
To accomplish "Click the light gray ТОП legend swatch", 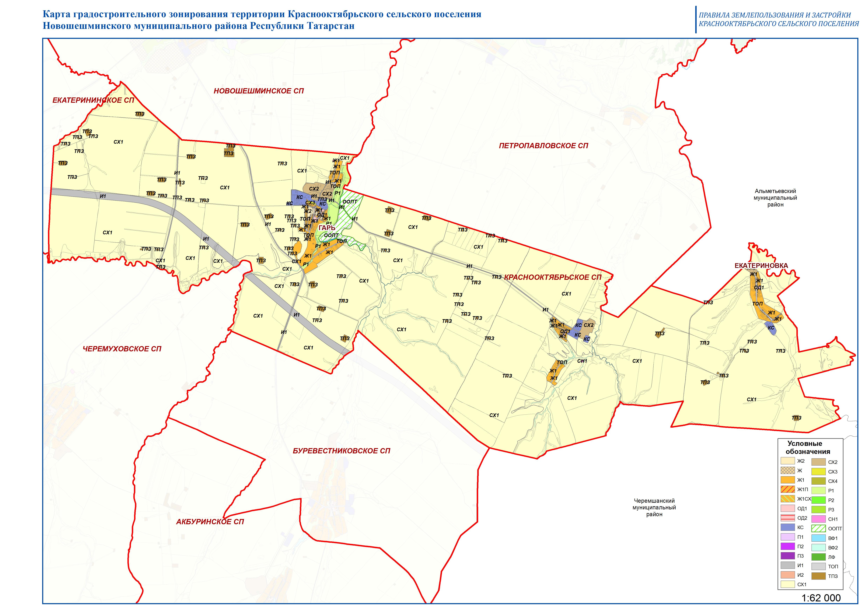I will tap(818, 566).
